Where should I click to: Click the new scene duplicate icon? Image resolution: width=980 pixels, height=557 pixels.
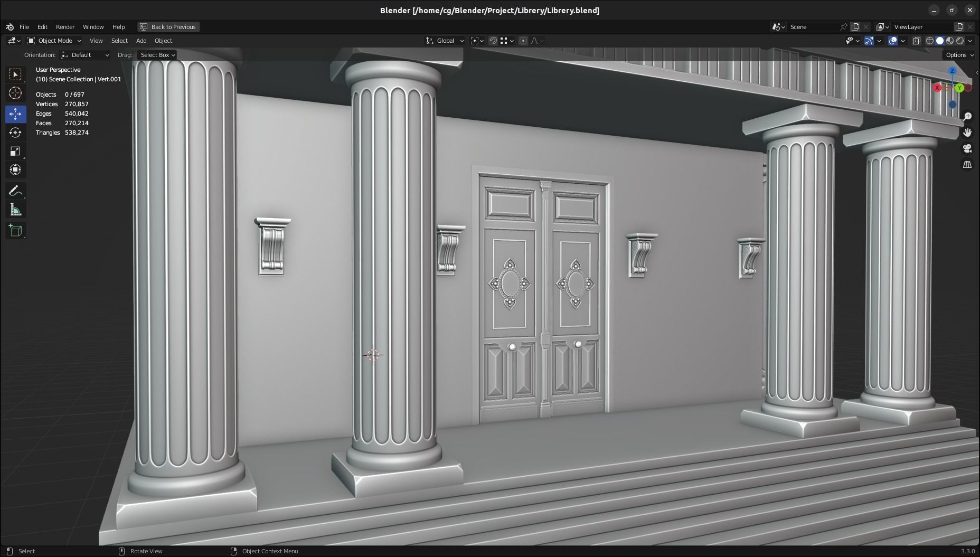pos(855,27)
